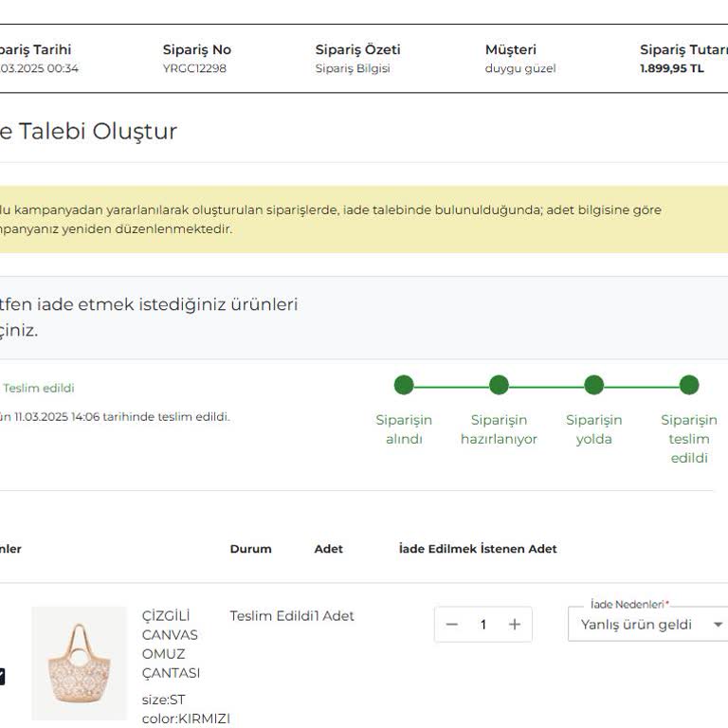
Task: Click the order total 1.899,95 TL
Action: tap(672, 68)
